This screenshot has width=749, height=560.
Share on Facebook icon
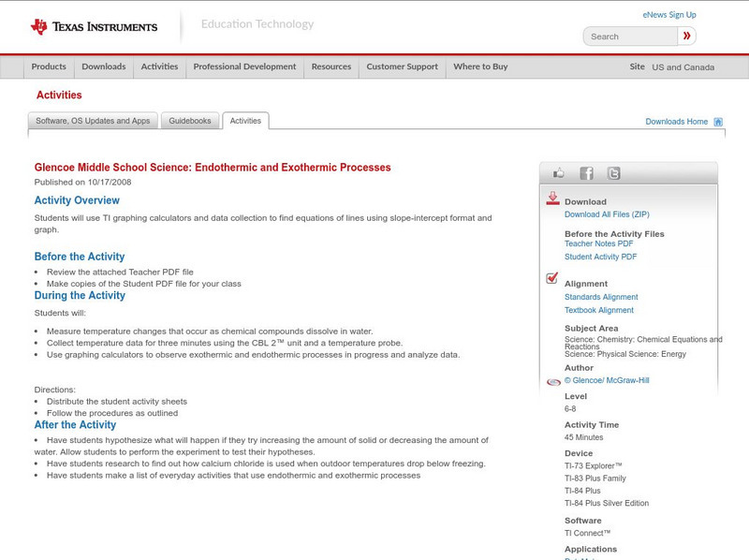coord(586,173)
